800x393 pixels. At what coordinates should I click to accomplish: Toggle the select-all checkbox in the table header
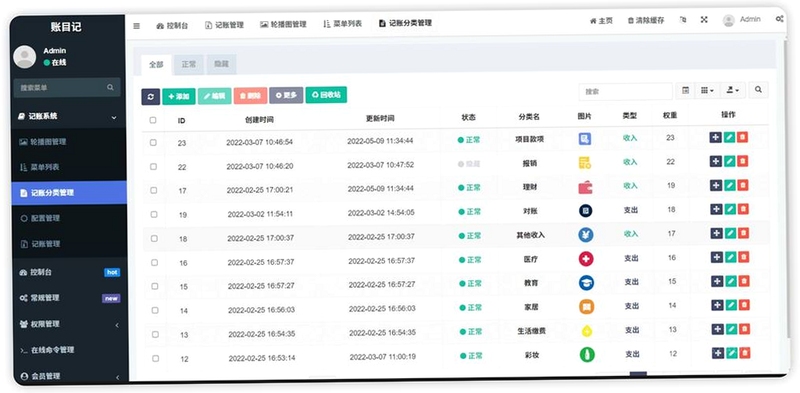[x=153, y=120]
